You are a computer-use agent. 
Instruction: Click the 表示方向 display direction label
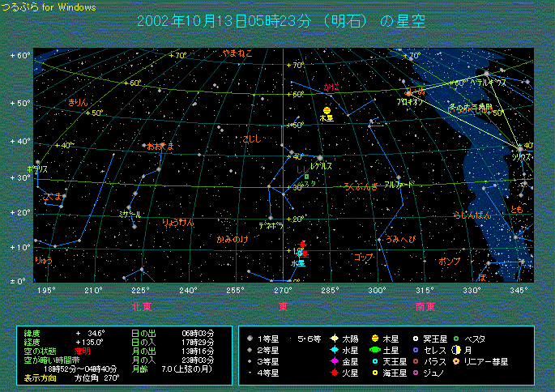[x=38, y=377]
